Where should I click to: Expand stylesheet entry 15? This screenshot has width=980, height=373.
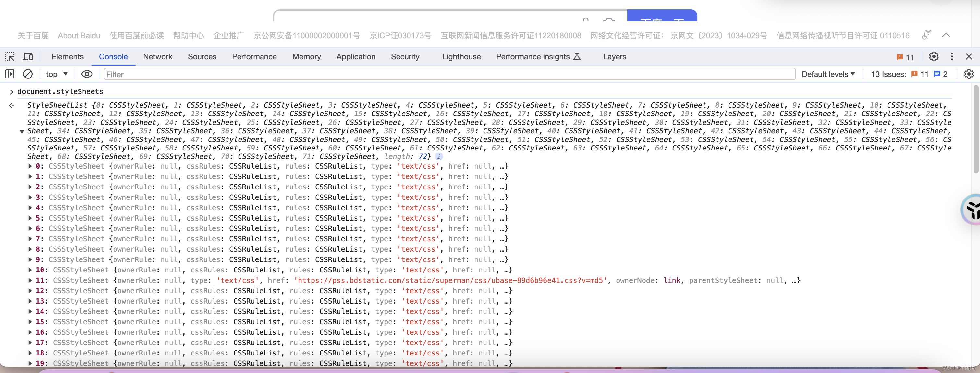(30, 322)
